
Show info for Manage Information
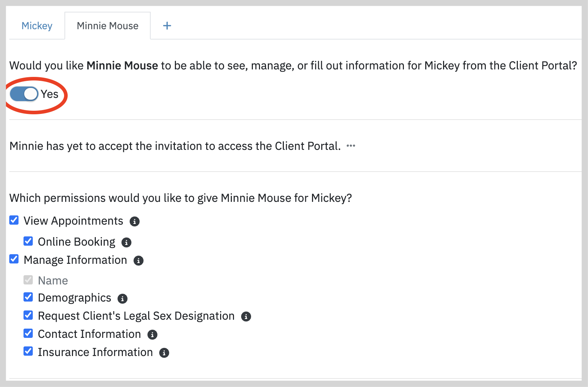pos(139,261)
